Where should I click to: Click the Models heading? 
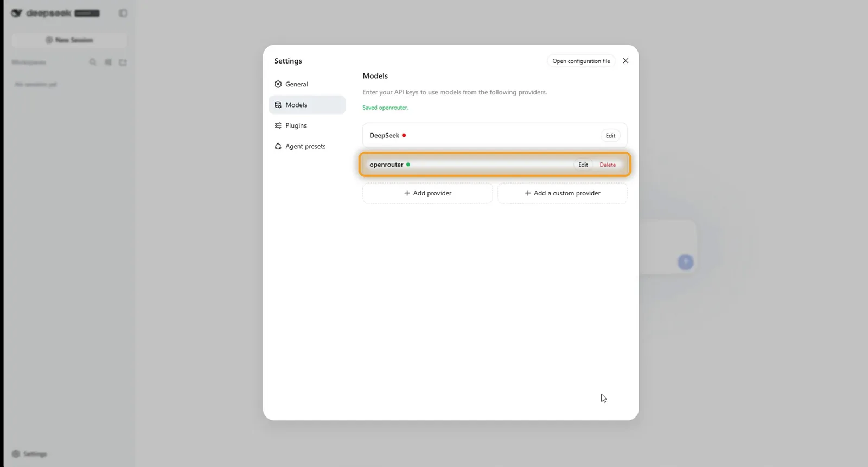[x=375, y=76]
